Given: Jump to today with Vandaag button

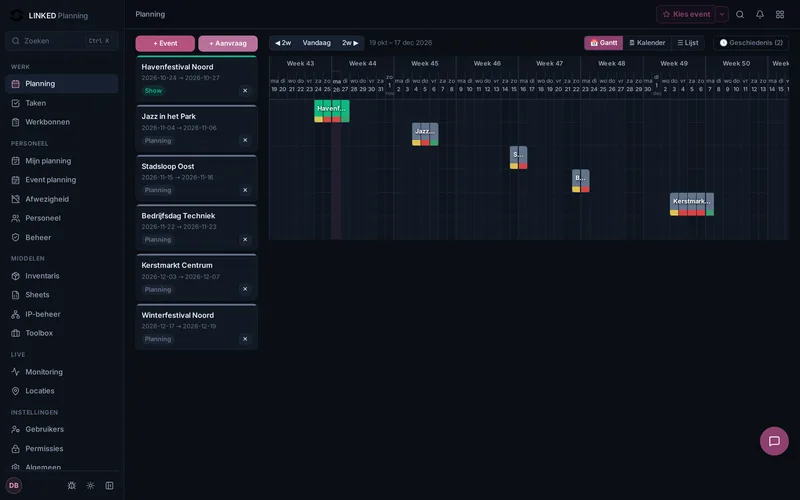Looking at the screenshot, I should tap(316, 43).
